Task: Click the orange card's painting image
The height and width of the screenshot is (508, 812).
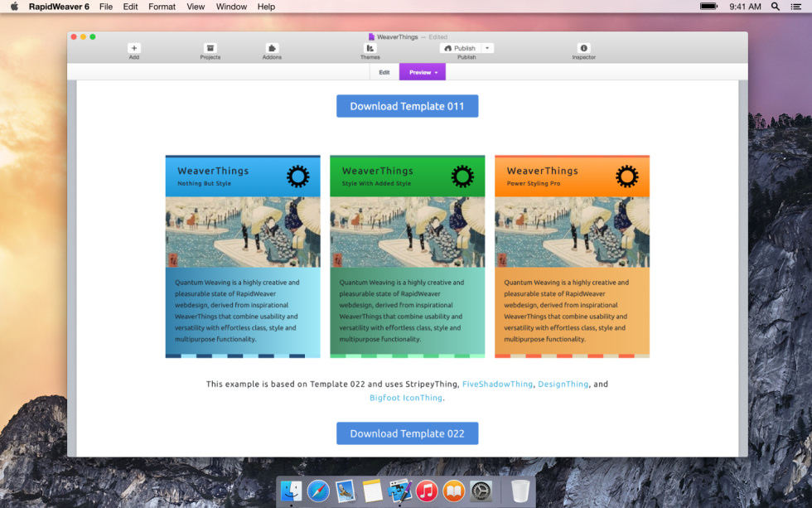Action: [573, 232]
